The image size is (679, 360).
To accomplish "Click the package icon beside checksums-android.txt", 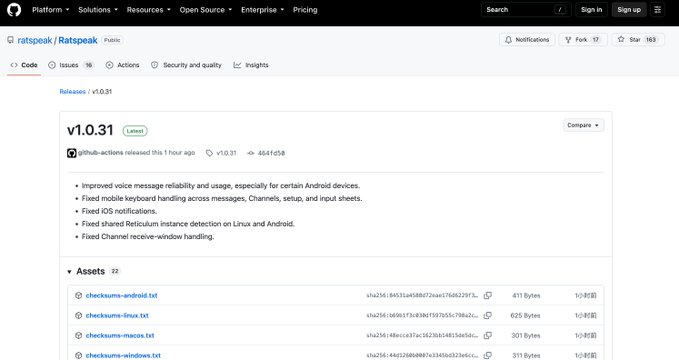I will point(78,295).
